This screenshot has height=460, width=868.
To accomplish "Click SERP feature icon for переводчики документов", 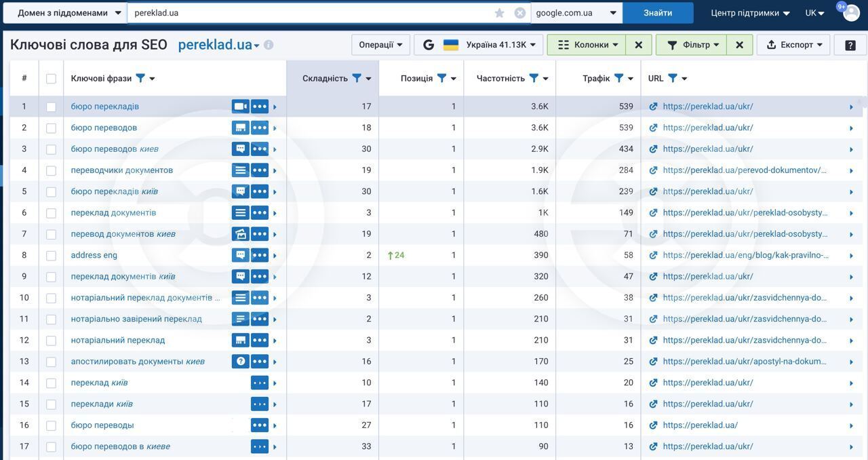I will point(240,170).
